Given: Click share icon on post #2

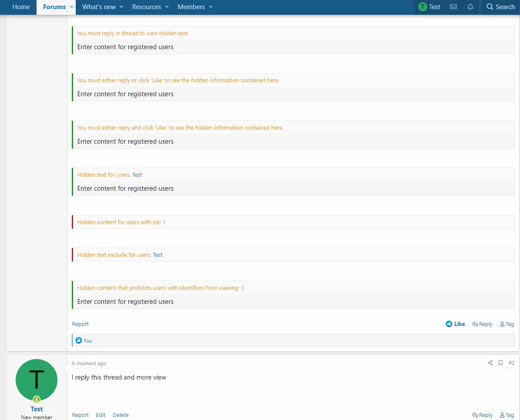Looking at the screenshot, I should point(490,363).
